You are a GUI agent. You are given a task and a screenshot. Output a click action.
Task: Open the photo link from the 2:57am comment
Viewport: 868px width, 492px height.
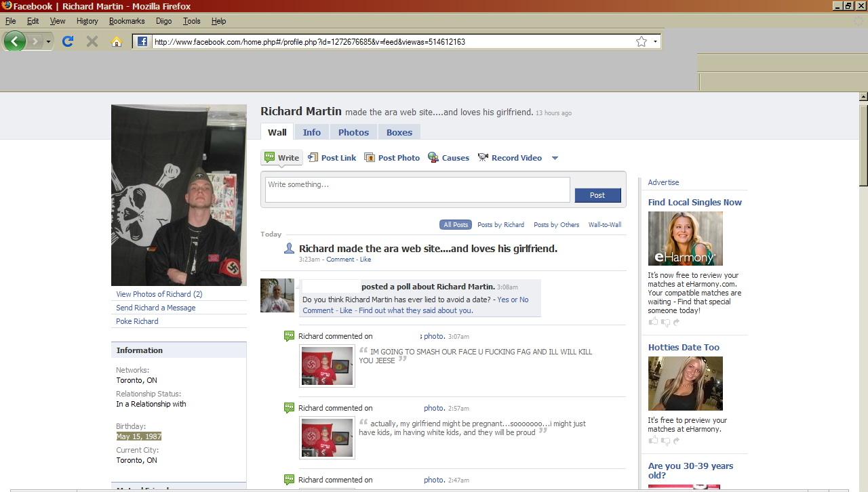(x=434, y=408)
